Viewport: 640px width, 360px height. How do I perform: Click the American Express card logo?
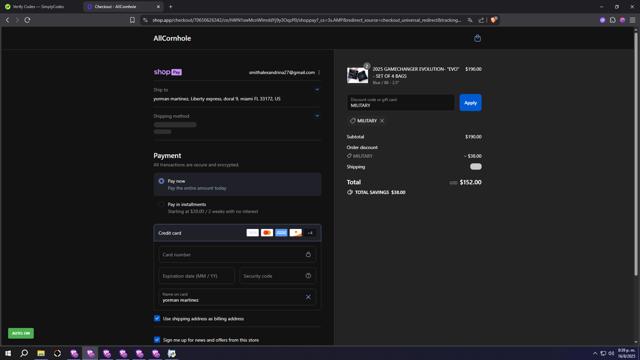(x=281, y=233)
